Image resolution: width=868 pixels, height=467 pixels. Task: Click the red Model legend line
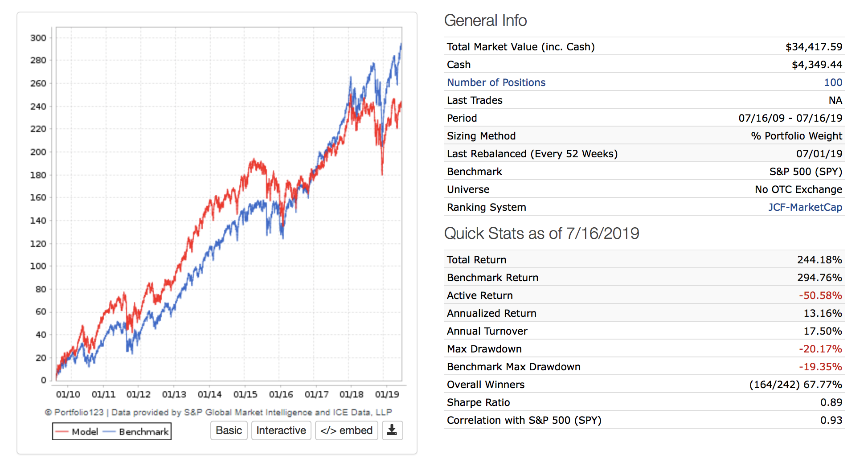[x=62, y=432]
